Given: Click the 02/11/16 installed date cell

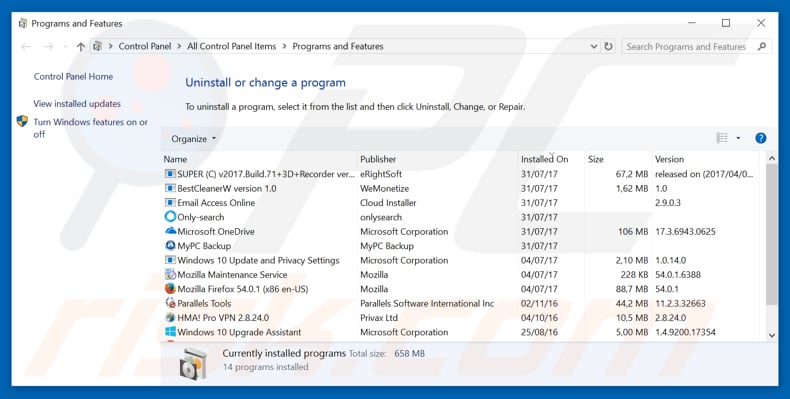Looking at the screenshot, I should (539, 303).
